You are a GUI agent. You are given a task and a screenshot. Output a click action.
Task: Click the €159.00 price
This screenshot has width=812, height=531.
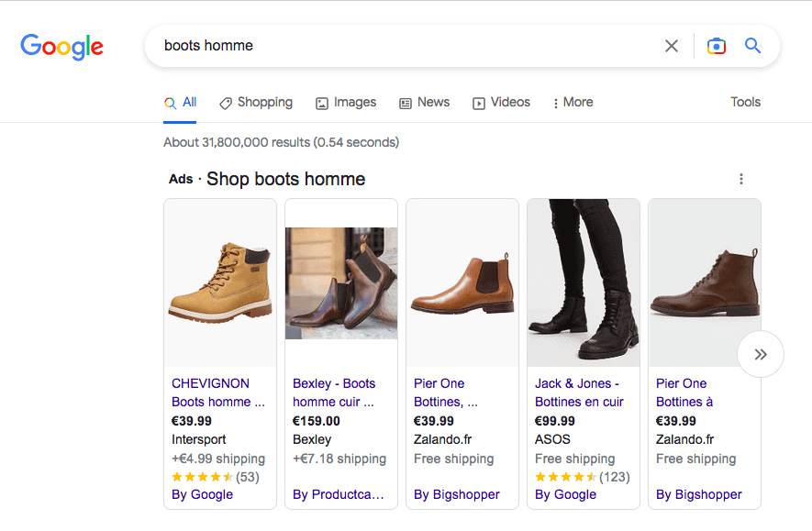316,421
